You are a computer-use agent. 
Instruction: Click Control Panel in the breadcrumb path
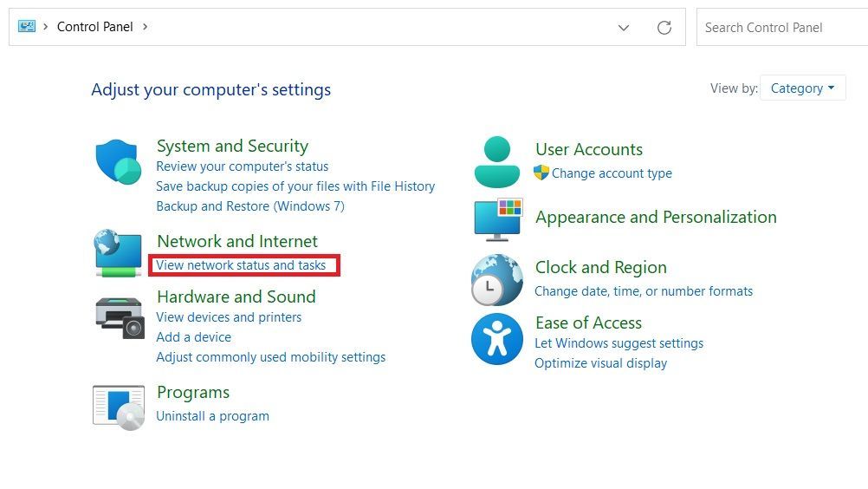click(94, 27)
